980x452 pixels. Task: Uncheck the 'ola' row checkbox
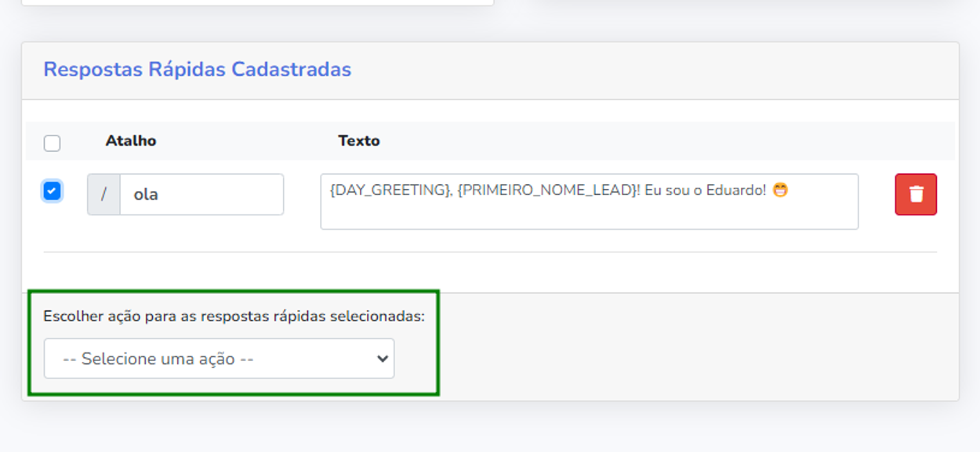[52, 190]
